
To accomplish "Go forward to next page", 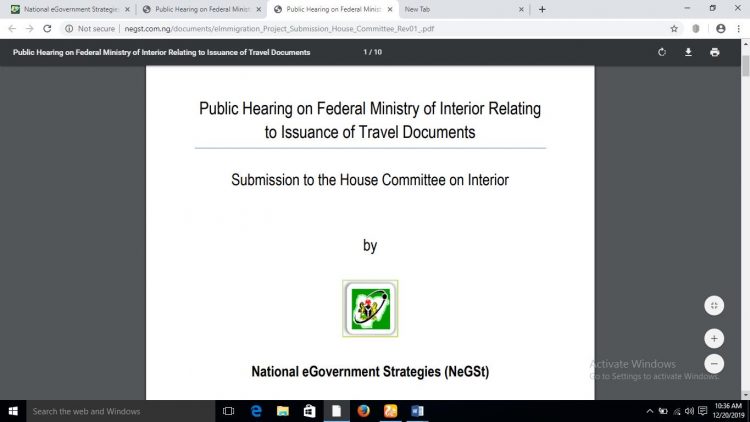I will tap(30, 29).
